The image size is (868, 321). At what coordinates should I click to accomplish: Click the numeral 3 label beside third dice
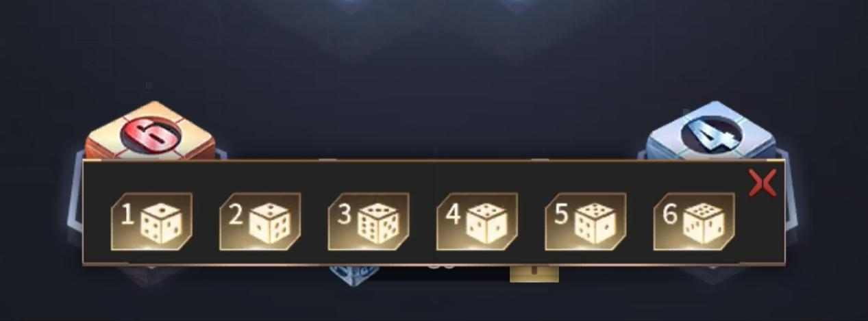(345, 215)
